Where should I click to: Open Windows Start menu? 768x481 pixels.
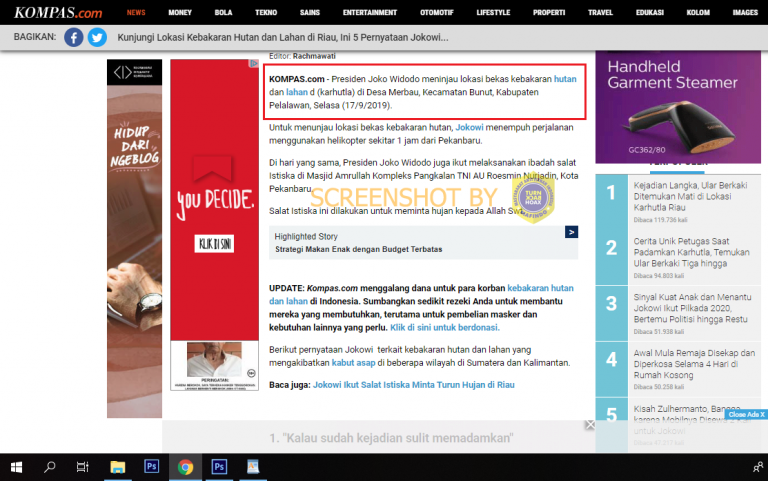[x=17, y=466]
